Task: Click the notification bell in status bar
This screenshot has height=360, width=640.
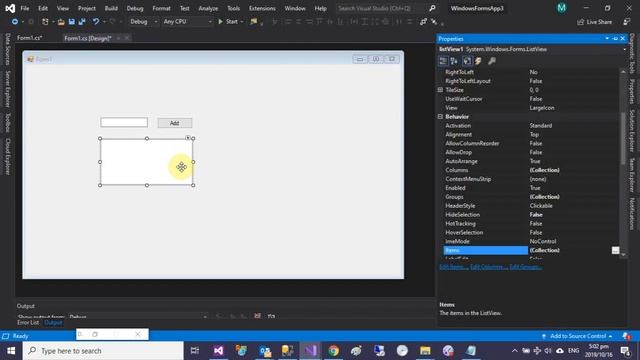Action: pyautogui.click(x=626, y=336)
